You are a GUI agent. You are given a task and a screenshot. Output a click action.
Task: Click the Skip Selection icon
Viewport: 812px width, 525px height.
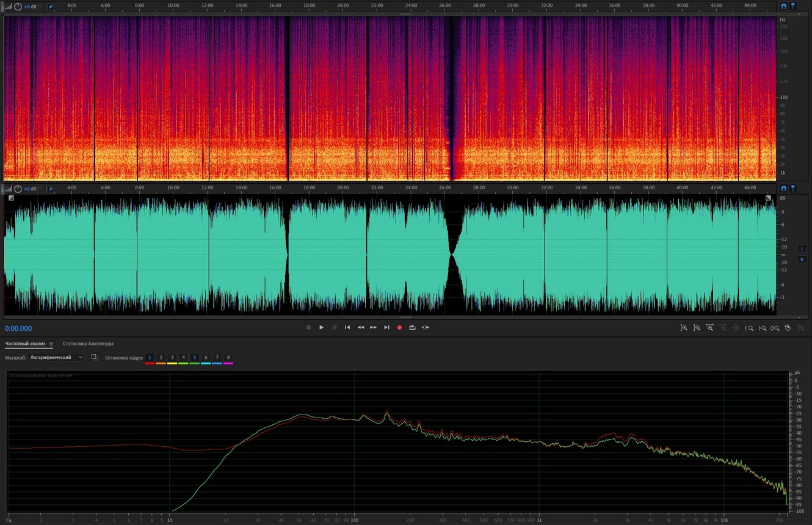coord(426,328)
